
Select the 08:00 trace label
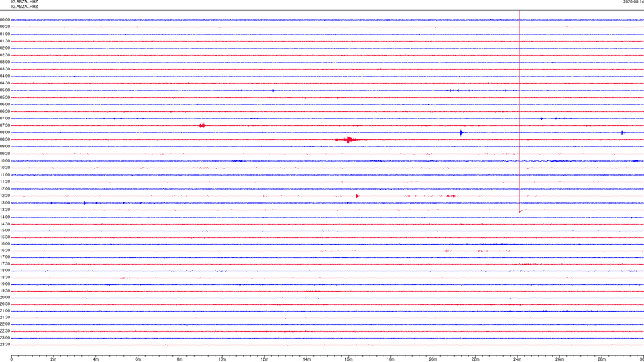(x=5, y=133)
